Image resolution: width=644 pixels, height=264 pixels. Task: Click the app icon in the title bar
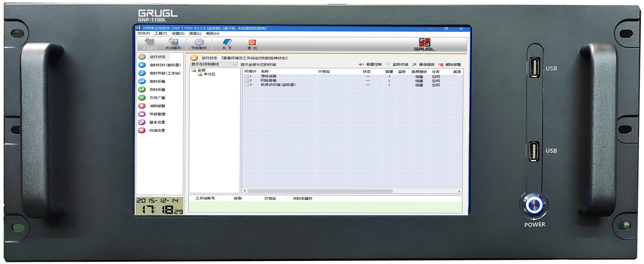click(x=139, y=28)
